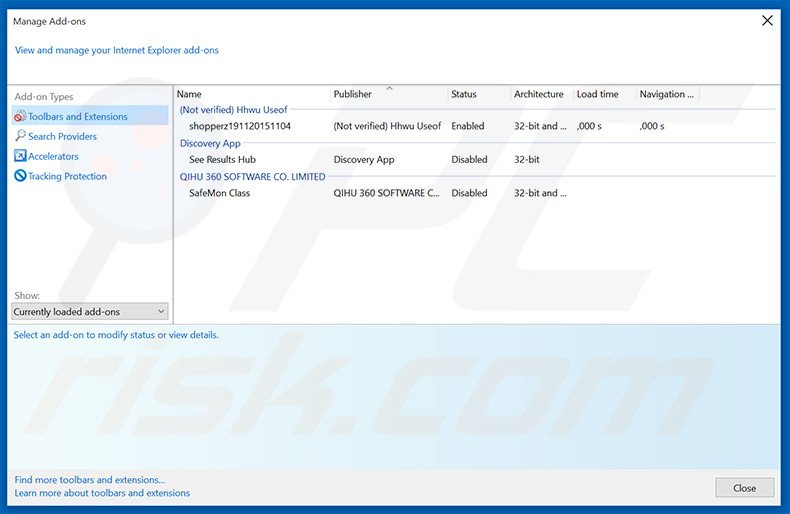Click Disabled status of See Results Hub
This screenshot has width=790, height=514.
coord(469,160)
